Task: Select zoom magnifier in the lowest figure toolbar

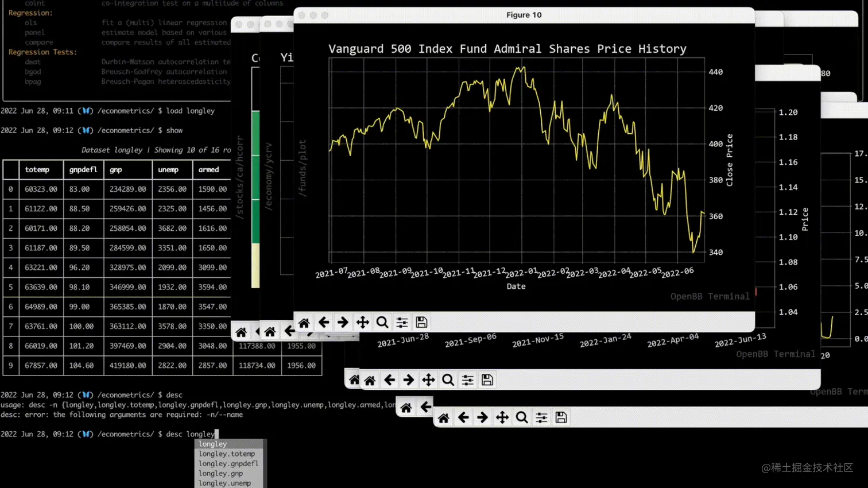Action: click(x=522, y=418)
